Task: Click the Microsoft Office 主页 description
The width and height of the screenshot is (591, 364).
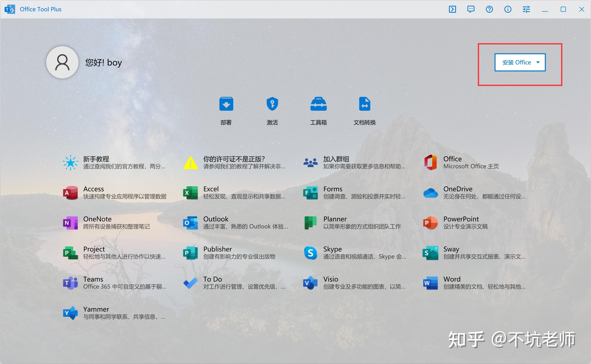Action: (471, 166)
